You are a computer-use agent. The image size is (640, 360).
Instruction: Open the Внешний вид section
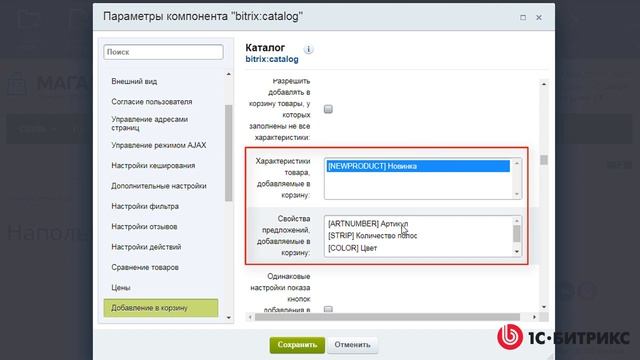coord(134,81)
